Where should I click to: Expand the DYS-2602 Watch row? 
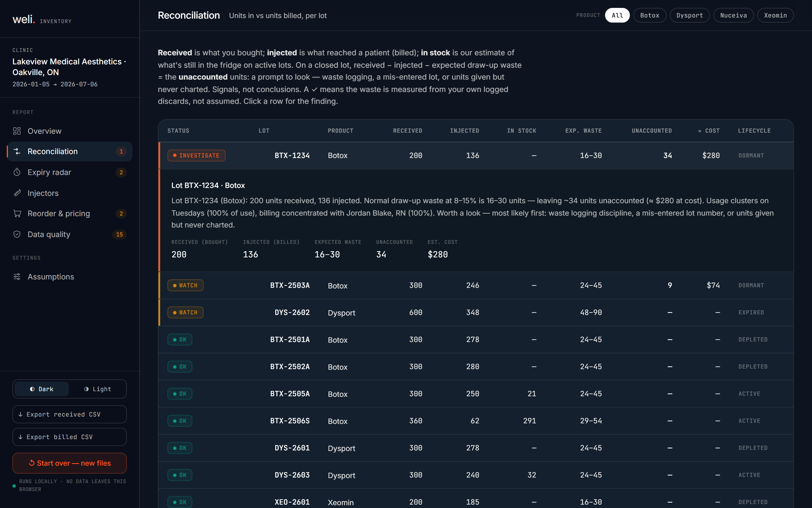click(476, 312)
